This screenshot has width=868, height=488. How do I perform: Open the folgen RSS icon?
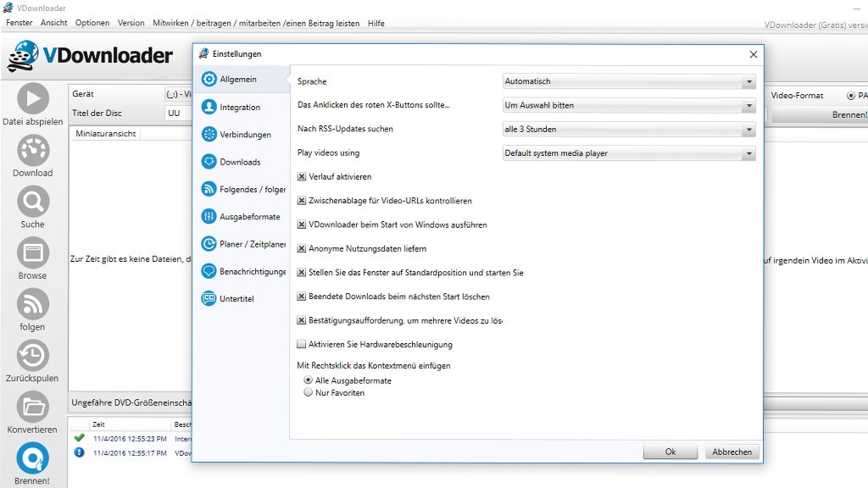point(33,304)
